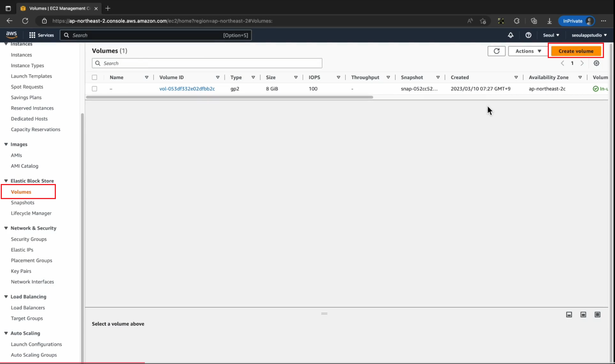
Task: Open Volumes in sidebar
Action: [x=21, y=192]
